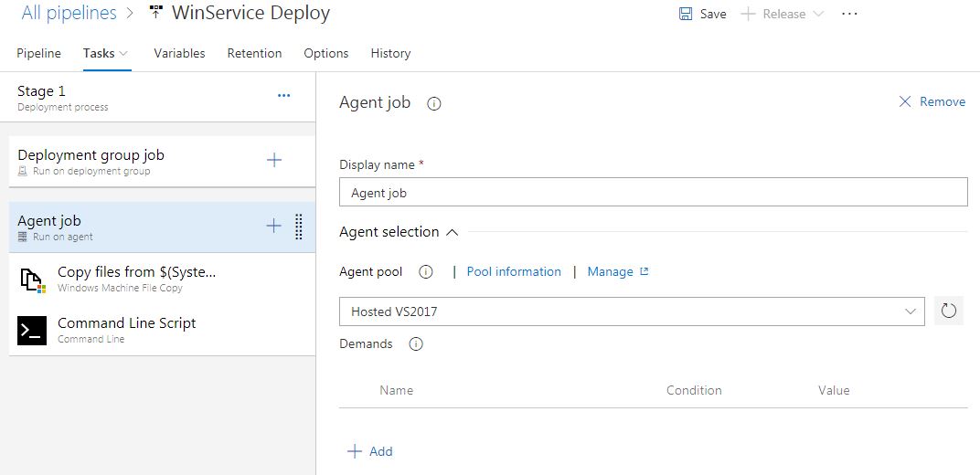Collapse the Agent selection section
This screenshot has height=475, width=980.
(x=453, y=232)
